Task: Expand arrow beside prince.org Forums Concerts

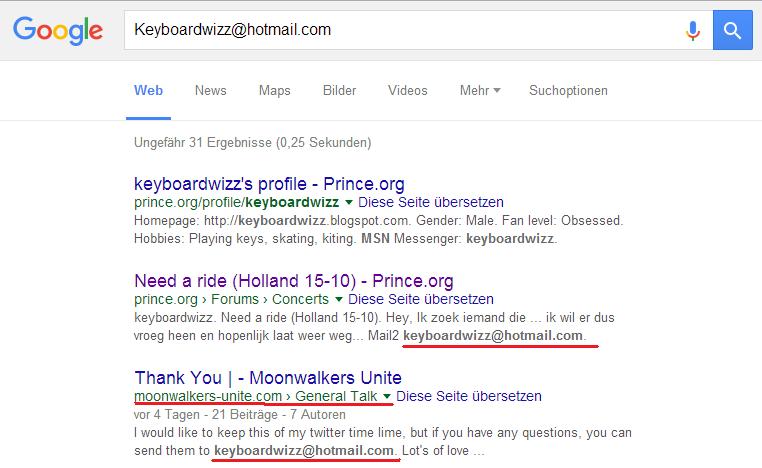Action: (338, 300)
